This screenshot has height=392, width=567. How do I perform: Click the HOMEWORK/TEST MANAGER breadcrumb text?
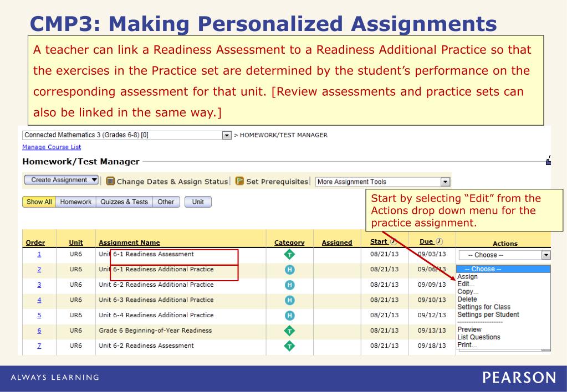[284, 135]
